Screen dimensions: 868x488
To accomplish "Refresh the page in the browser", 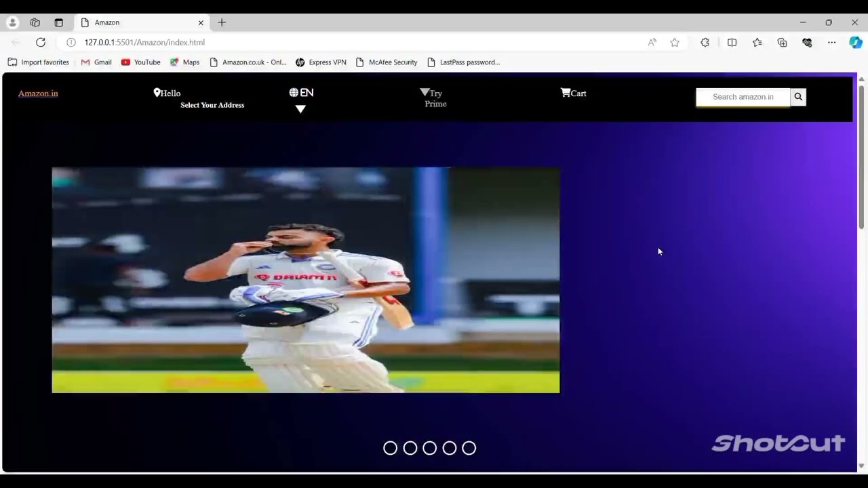I will click(x=41, y=42).
